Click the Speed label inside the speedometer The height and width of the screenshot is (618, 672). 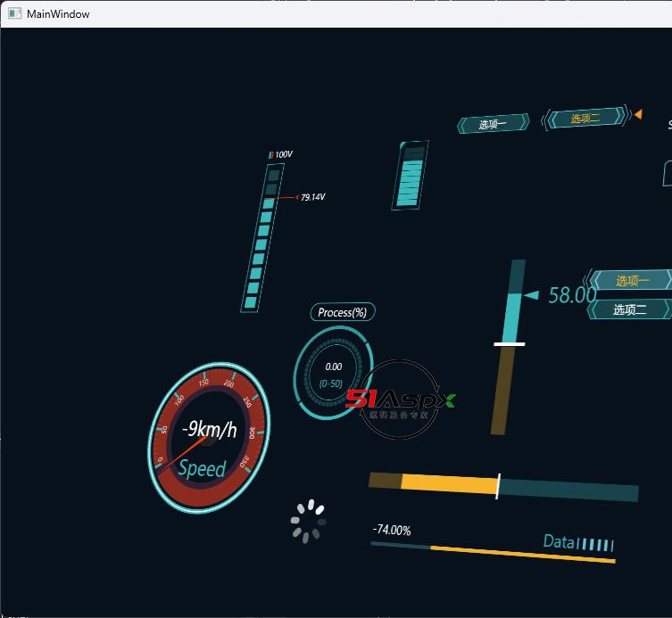tap(203, 468)
